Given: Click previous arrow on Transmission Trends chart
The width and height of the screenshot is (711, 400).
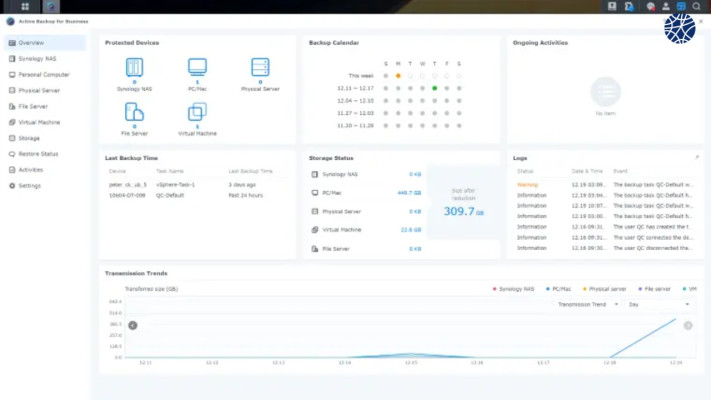Looking at the screenshot, I should (132, 325).
